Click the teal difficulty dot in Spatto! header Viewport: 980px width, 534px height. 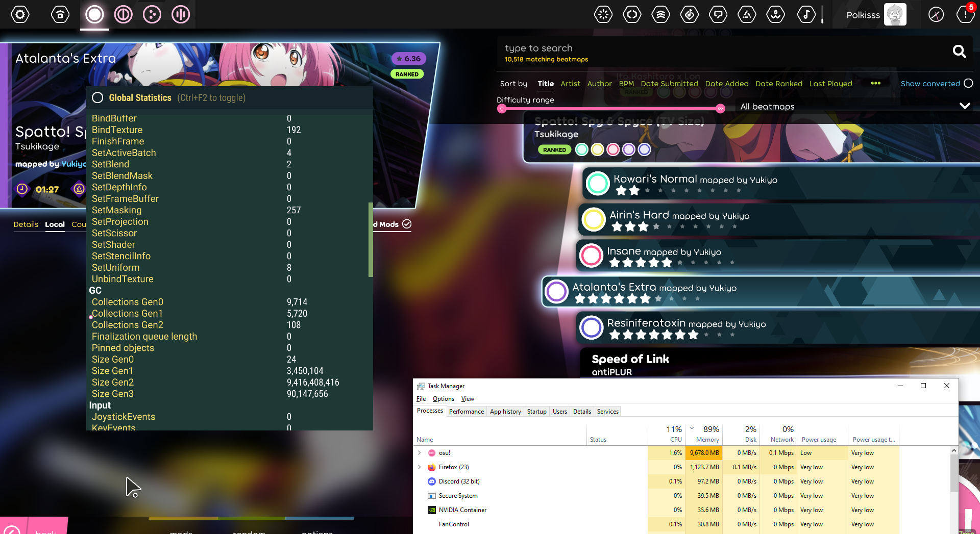coord(581,149)
